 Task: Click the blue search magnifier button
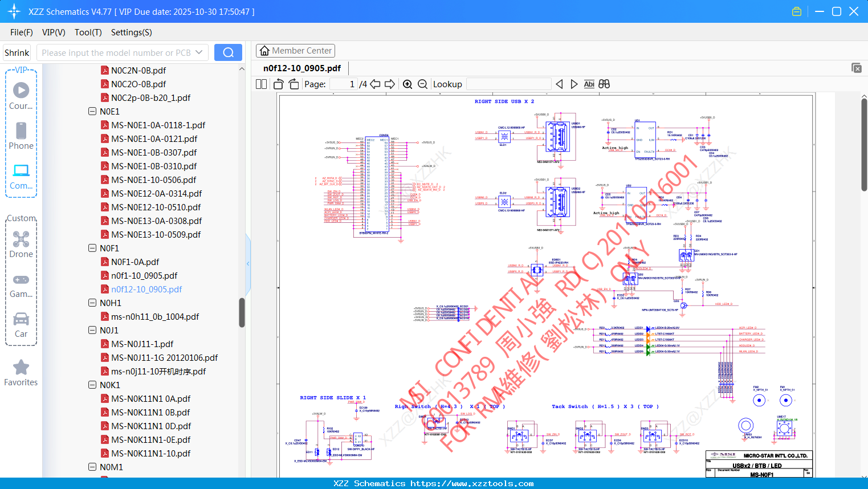click(228, 52)
